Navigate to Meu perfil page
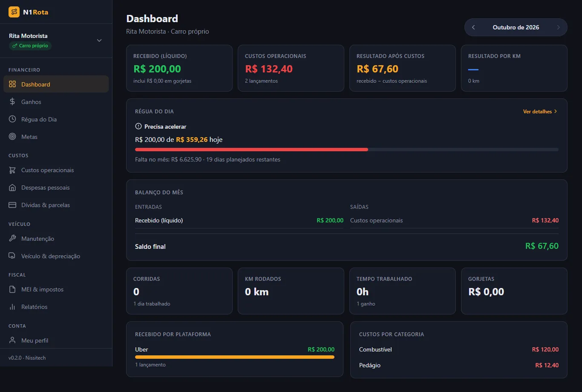Screen dimensions: 582x392 point(56,340)
